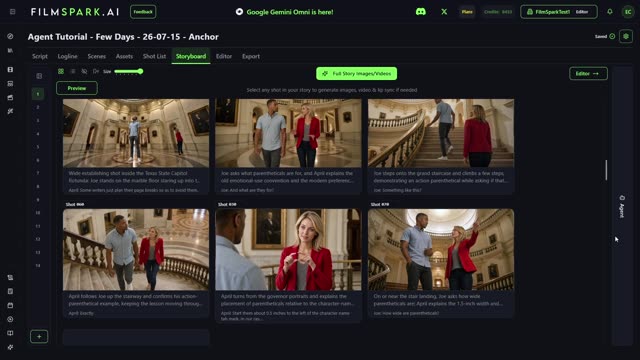Open the circular target icon in lower left sidebar
The image size is (640, 360).
[x=10, y=319]
